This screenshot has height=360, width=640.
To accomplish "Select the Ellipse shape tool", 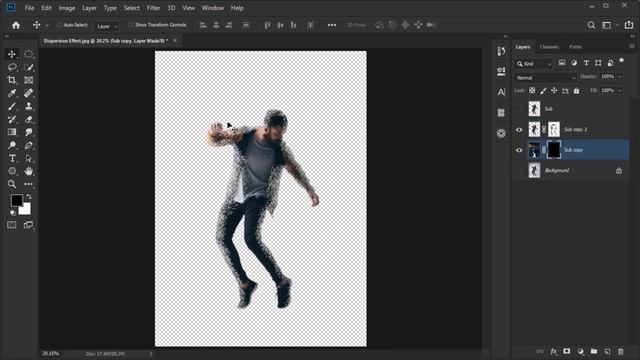I will click(x=12, y=171).
